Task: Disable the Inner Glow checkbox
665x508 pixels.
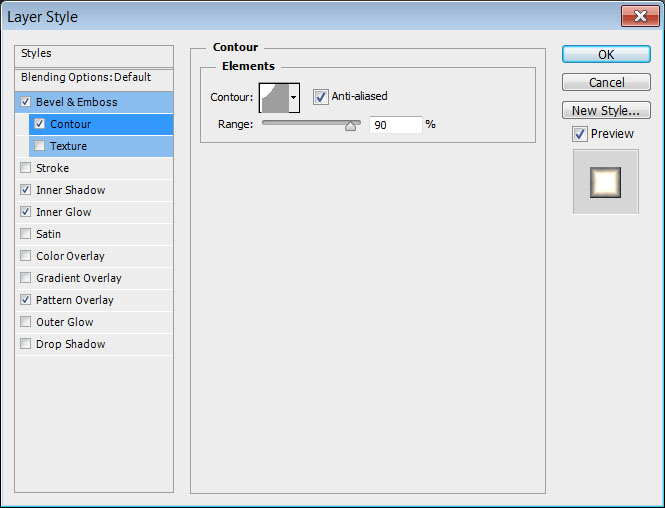Action: coord(25,212)
